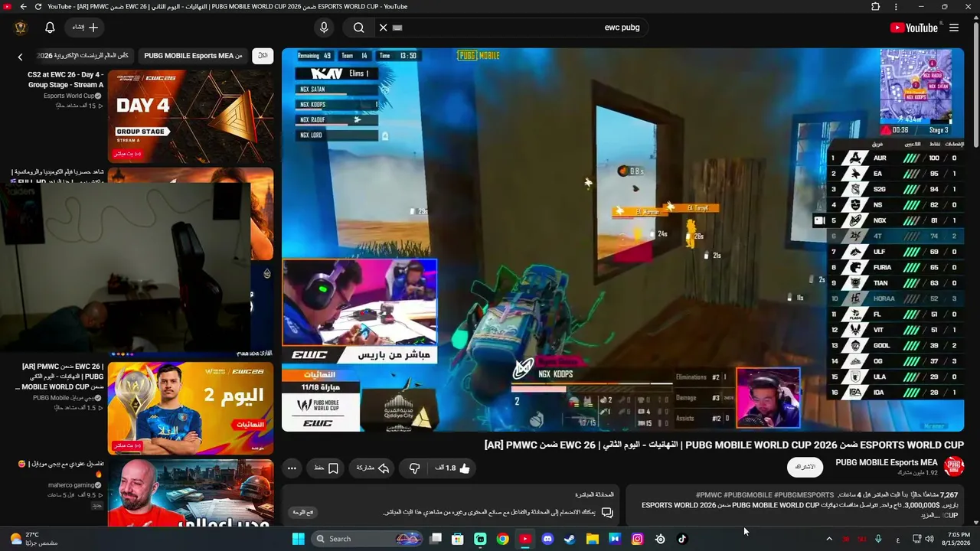Screen dimensions: 980x551
Task: Select the first filter chip icon
Action: pyautogui.click(x=263, y=56)
